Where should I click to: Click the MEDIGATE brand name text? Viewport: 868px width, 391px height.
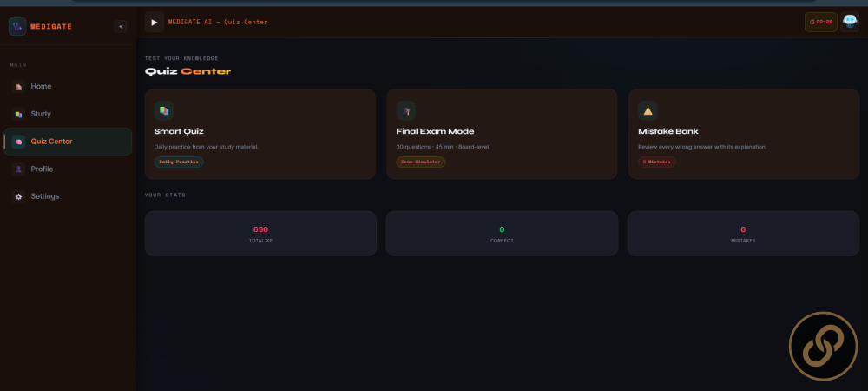(x=51, y=27)
